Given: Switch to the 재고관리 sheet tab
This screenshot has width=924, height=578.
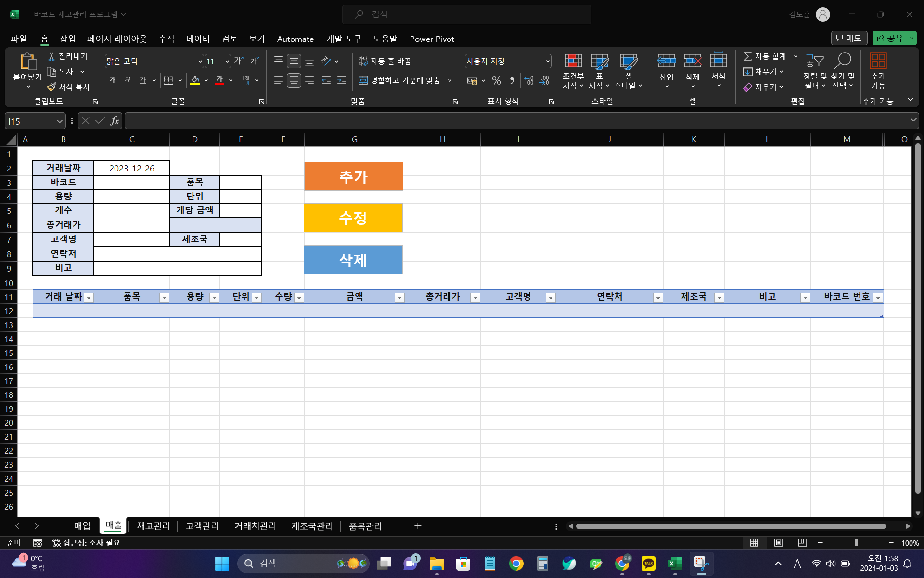Looking at the screenshot, I should 153,526.
